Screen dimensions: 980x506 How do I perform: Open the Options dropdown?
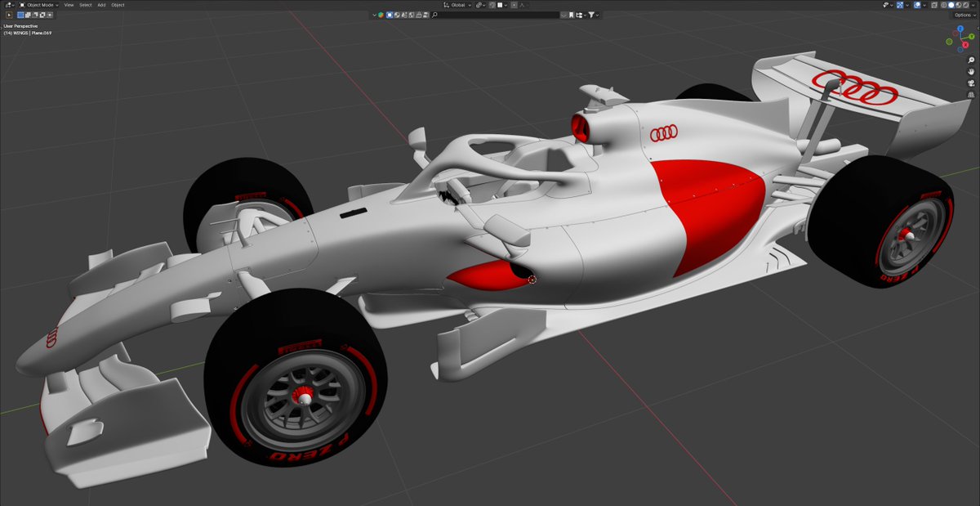(x=964, y=15)
